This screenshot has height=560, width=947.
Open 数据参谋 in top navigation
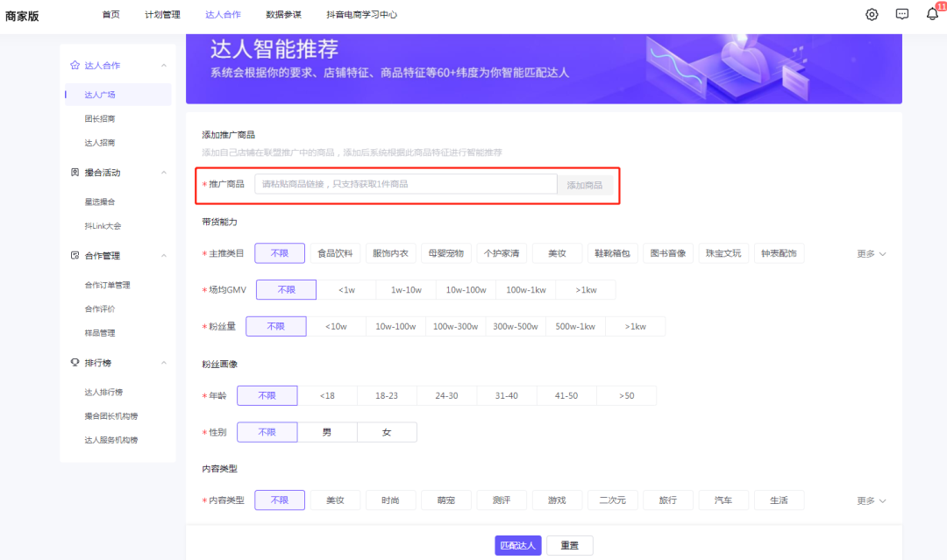point(283,15)
